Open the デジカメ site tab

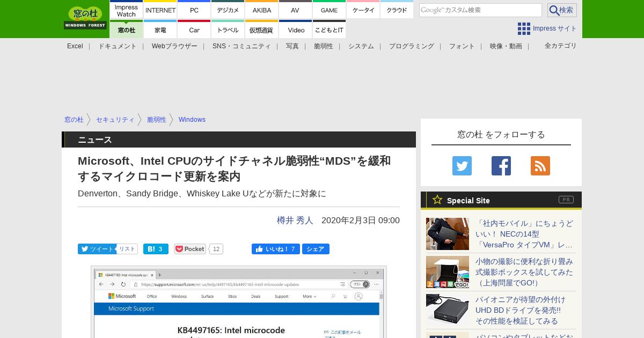click(228, 10)
